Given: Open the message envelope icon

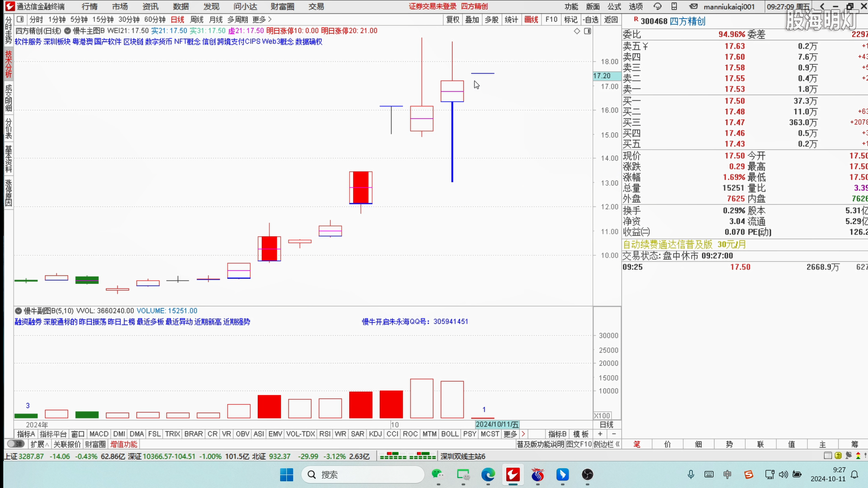Looking at the screenshot, I should click(693, 7).
